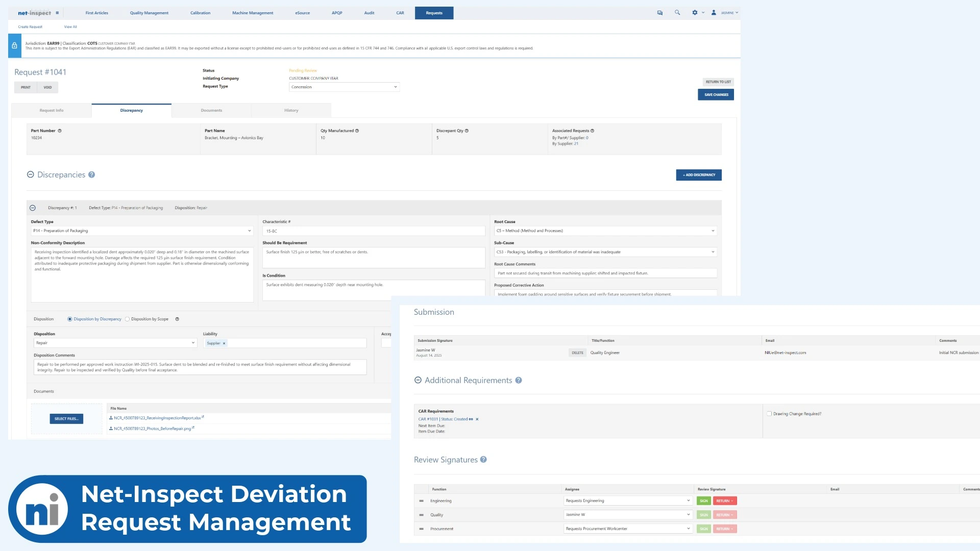Collapse Discrepancy #1 using the minus icon
The height and width of the screenshot is (551, 980).
(x=33, y=208)
